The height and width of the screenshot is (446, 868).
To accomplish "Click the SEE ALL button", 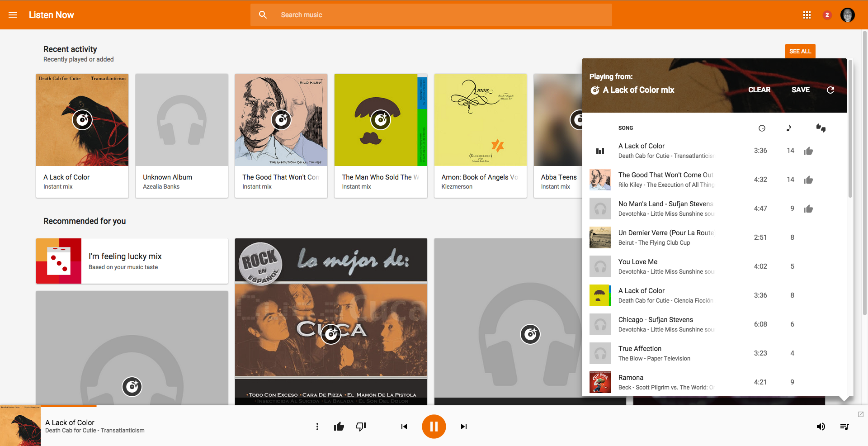I will pos(800,51).
